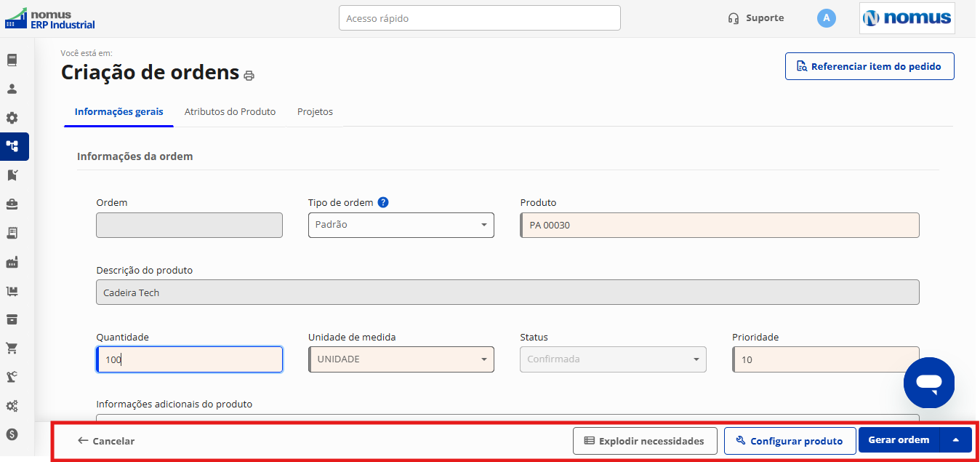Focus the Acesso rápido search field
Screen dimensions: 980x462
pos(480,18)
